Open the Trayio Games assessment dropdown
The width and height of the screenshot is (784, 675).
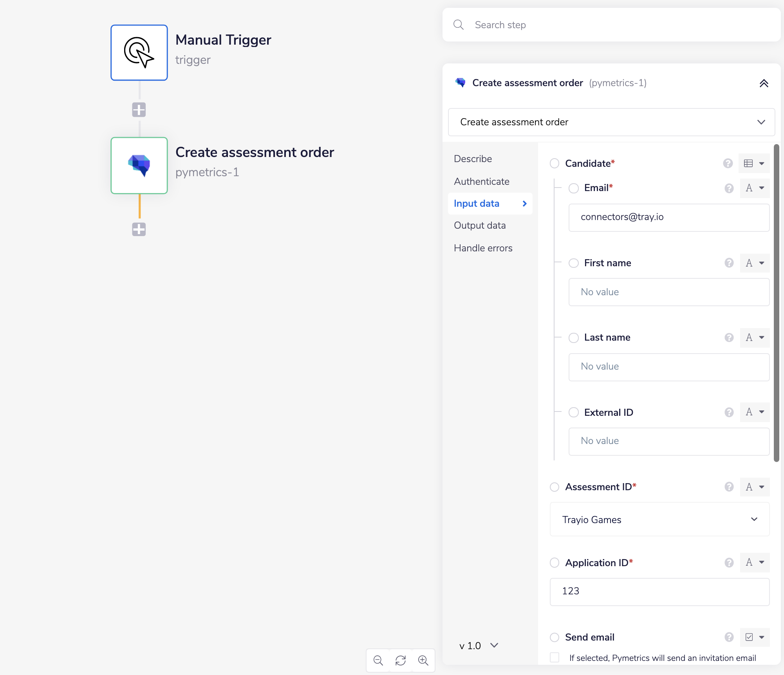659,520
